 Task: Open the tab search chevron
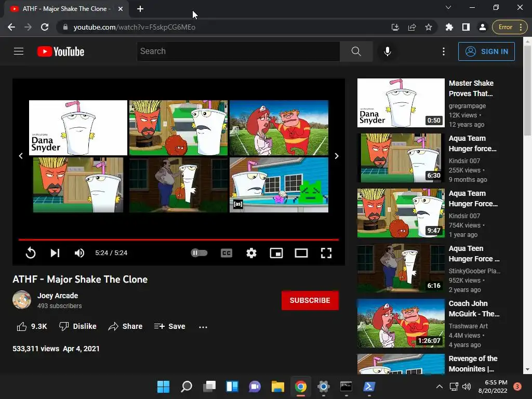448,7
